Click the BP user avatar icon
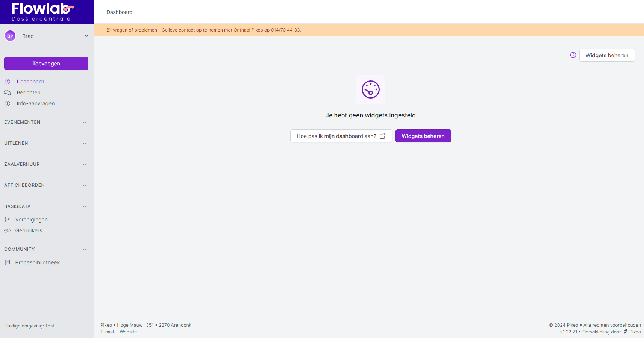The width and height of the screenshot is (644, 338). (10, 36)
